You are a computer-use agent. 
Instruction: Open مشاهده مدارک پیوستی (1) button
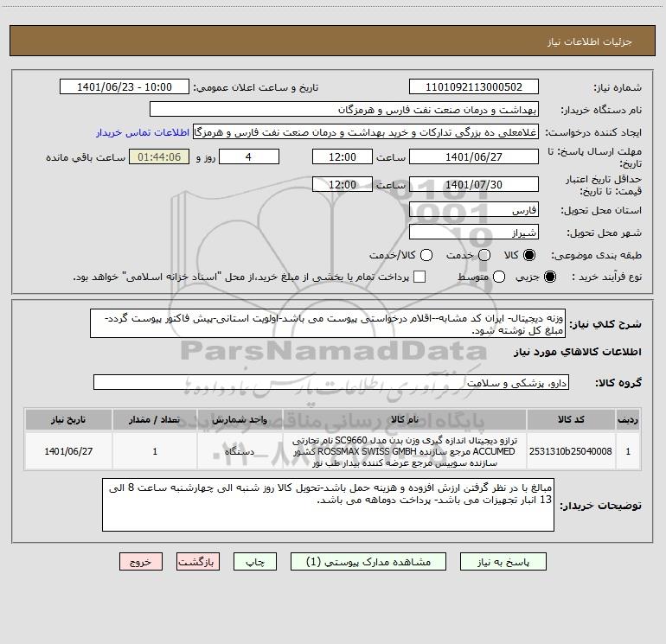(368, 562)
